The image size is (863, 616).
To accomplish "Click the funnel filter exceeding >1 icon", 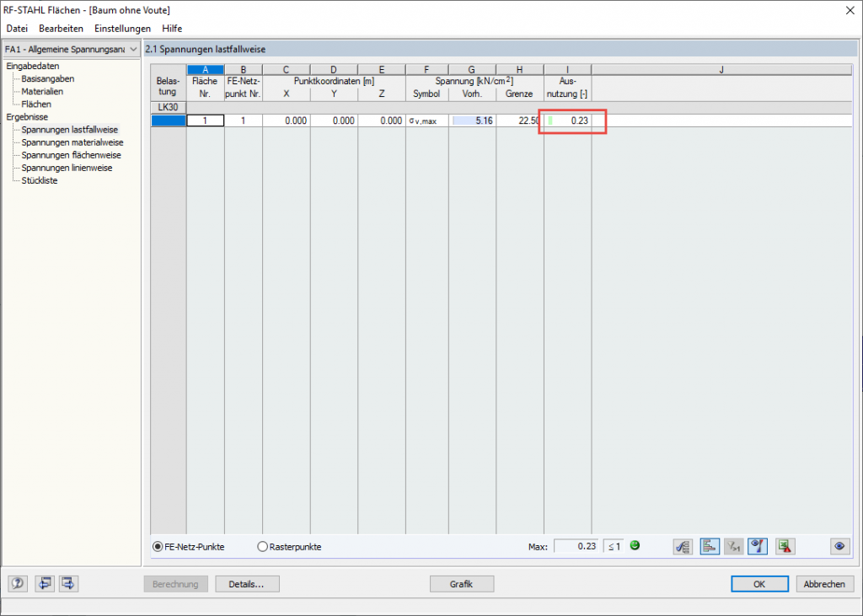I will 734,547.
